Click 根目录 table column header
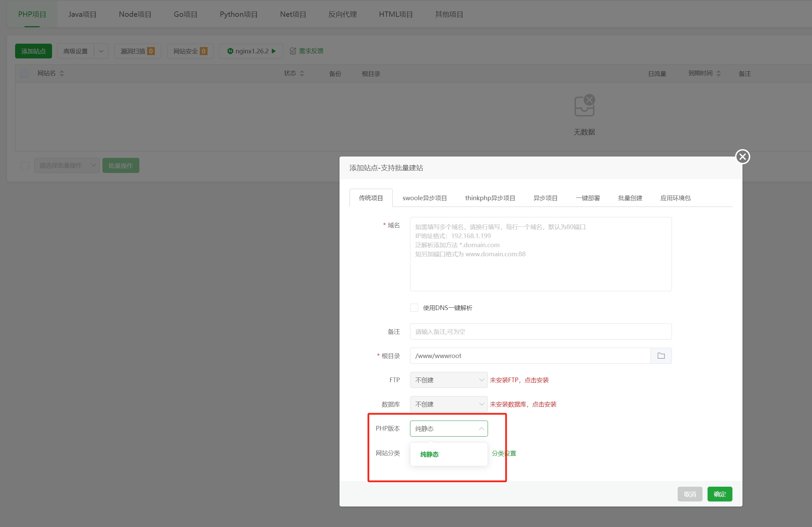Viewport: 812px width, 527px height. (x=371, y=74)
